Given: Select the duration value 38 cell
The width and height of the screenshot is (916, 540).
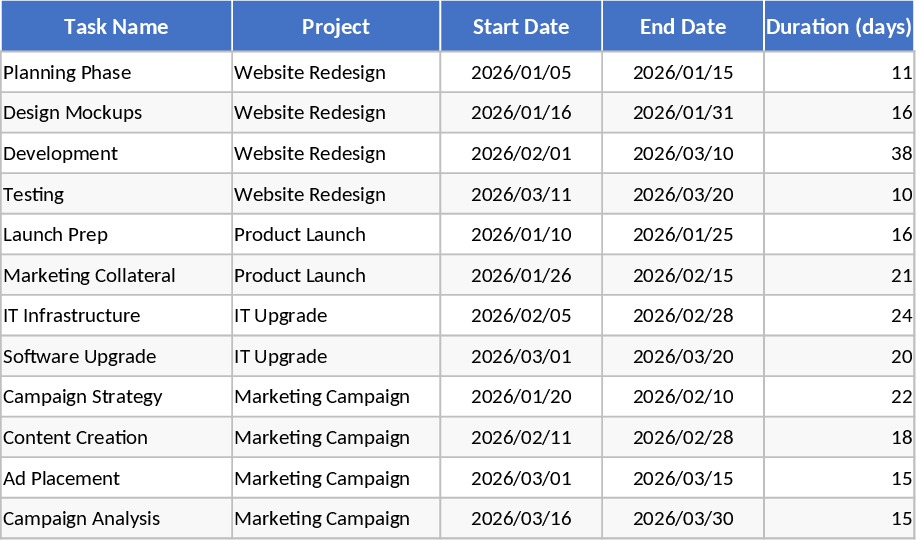Looking at the screenshot, I should coord(840,154).
